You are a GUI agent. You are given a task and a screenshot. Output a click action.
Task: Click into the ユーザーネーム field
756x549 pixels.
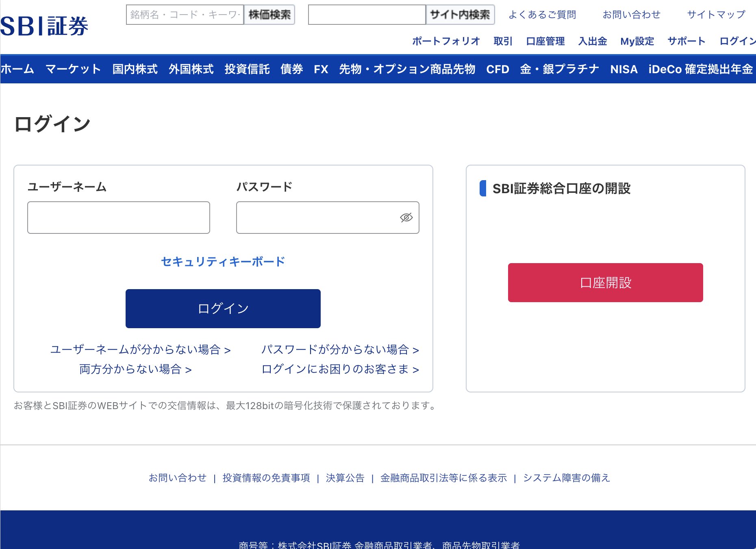coord(119,218)
